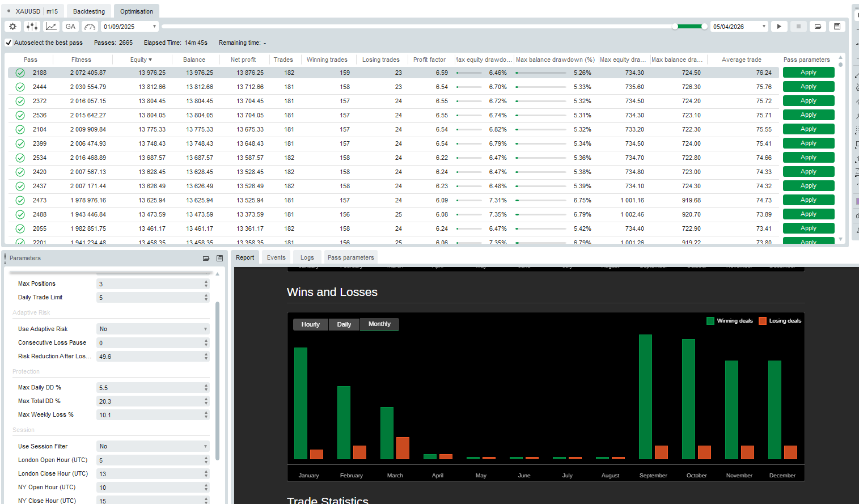Viewport: 859px width, 504px height.
Task: Open the optimisation parameters sliders icon
Action: tap(32, 26)
